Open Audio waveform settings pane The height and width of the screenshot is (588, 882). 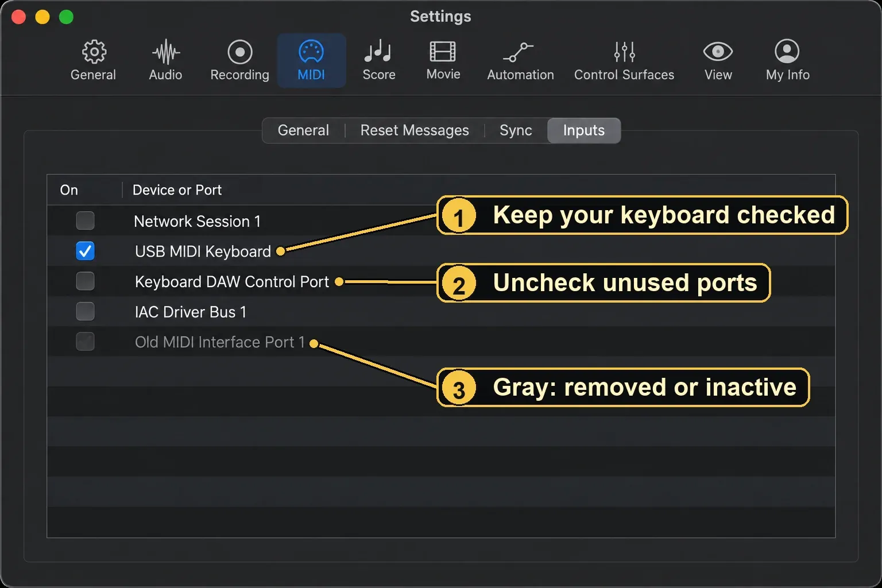pos(165,60)
